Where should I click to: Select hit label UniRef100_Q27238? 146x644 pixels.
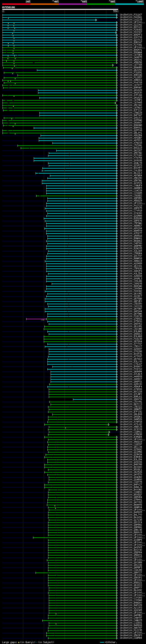[x=131, y=520]
